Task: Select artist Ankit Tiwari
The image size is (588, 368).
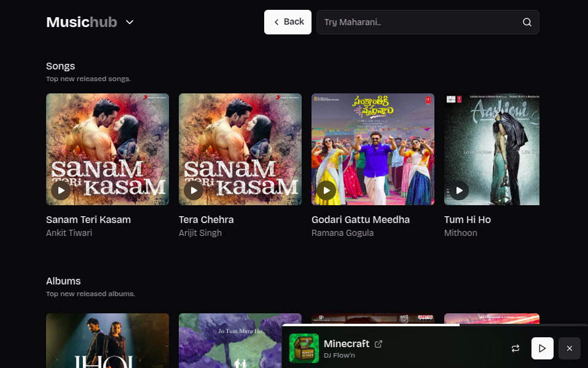Action: (69, 233)
